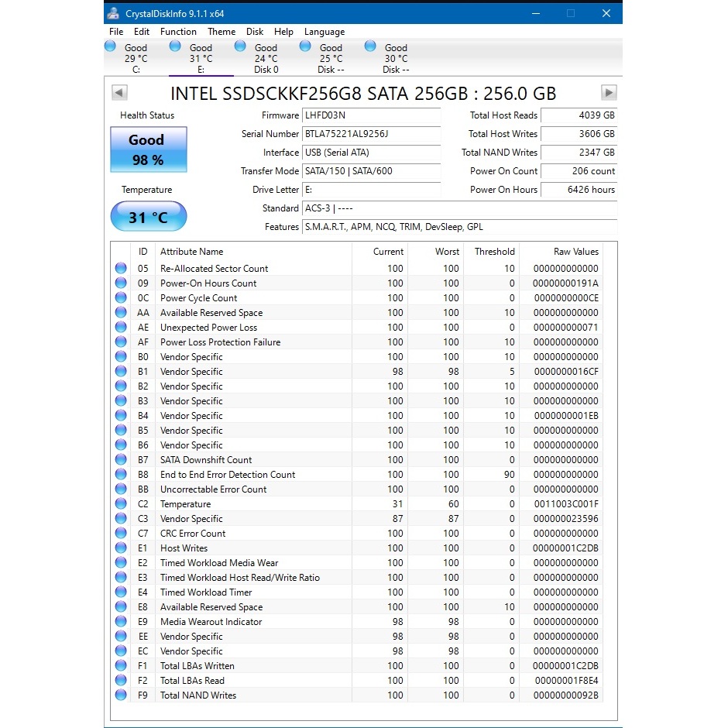
Task: Open the Theme menu
Action: click(221, 32)
